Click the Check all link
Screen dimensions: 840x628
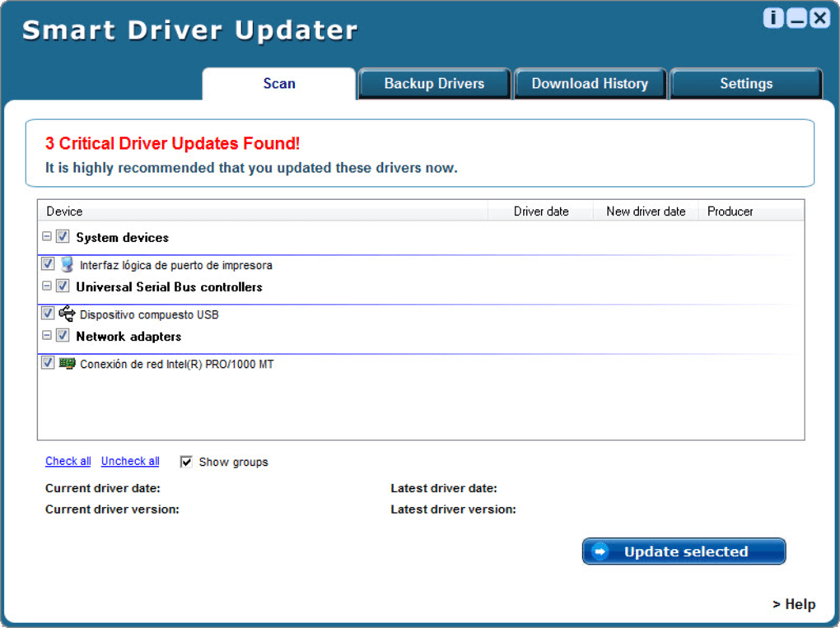click(x=68, y=461)
